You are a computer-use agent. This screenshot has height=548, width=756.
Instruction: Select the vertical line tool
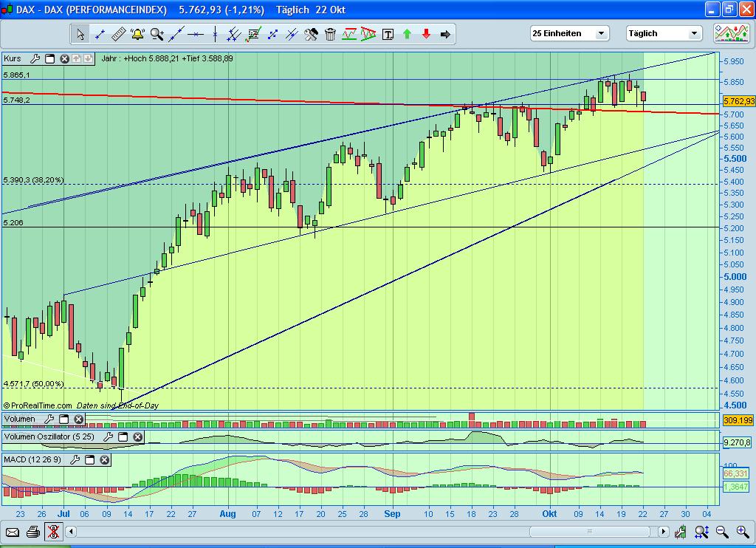coord(215,34)
